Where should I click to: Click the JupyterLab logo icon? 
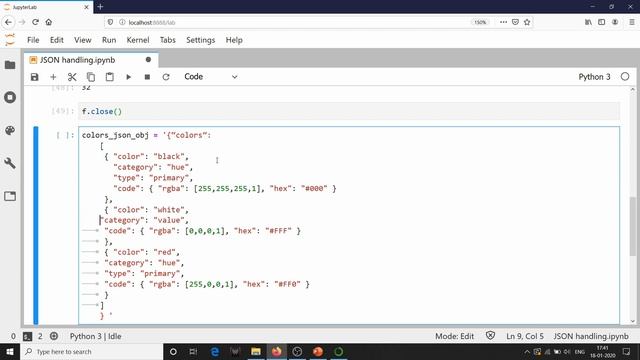(10, 40)
